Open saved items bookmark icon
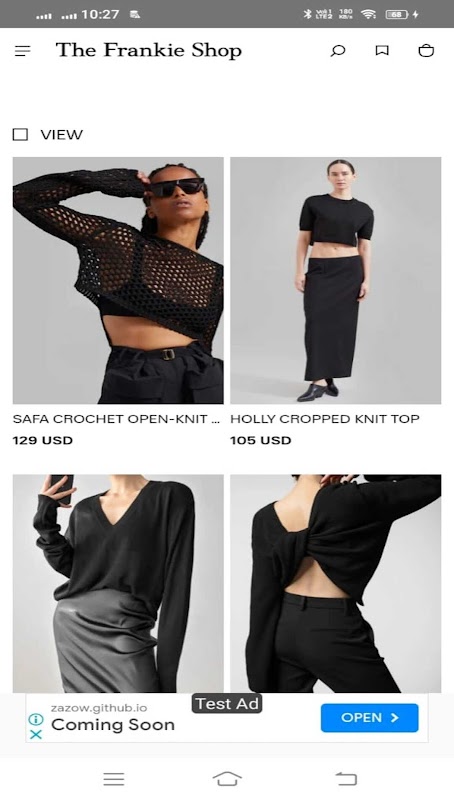 (x=382, y=50)
